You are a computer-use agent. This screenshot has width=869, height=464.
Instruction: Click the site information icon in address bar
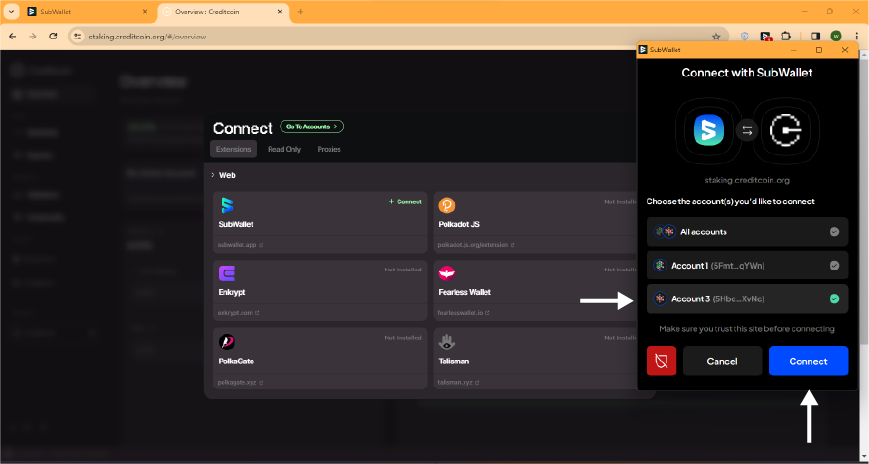78,37
